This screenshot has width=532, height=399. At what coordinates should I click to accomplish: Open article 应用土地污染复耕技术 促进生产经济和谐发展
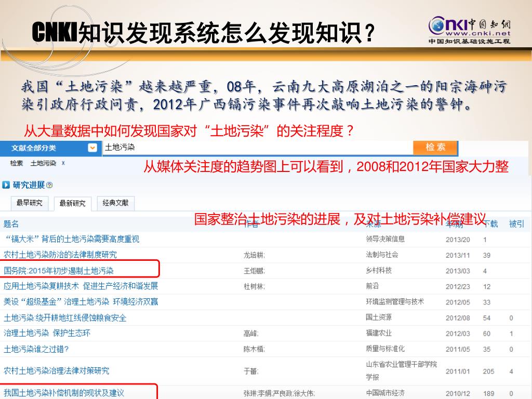pos(81,286)
